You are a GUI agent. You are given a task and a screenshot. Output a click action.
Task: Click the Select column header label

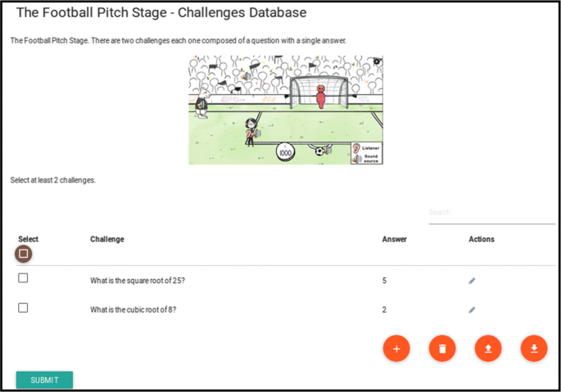click(28, 239)
